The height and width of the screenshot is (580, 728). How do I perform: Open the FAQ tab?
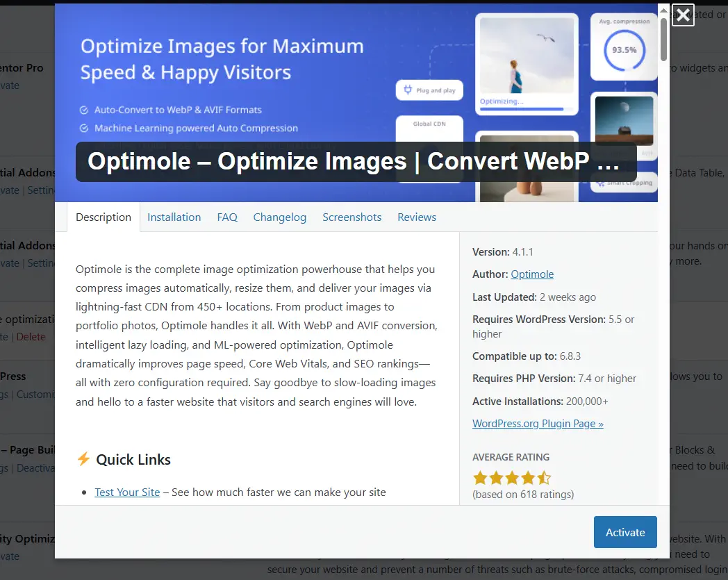click(x=227, y=217)
